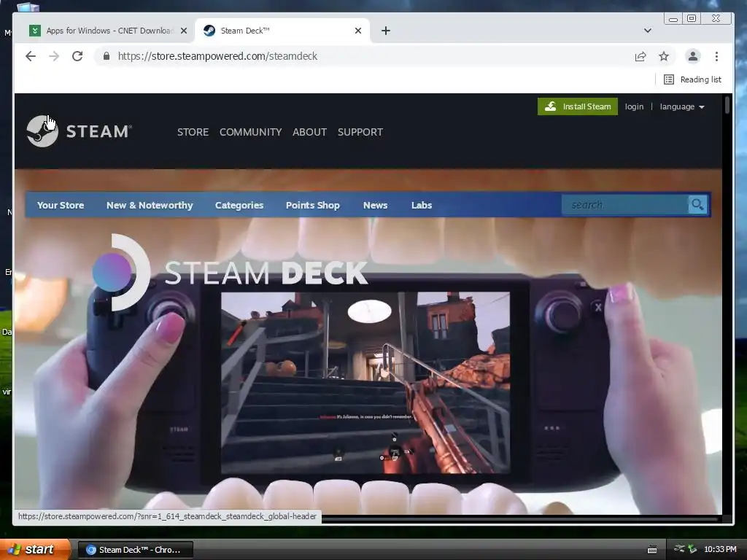Expand the language dropdown
This screenshot has height=560, width=747.
coord(682,106)
